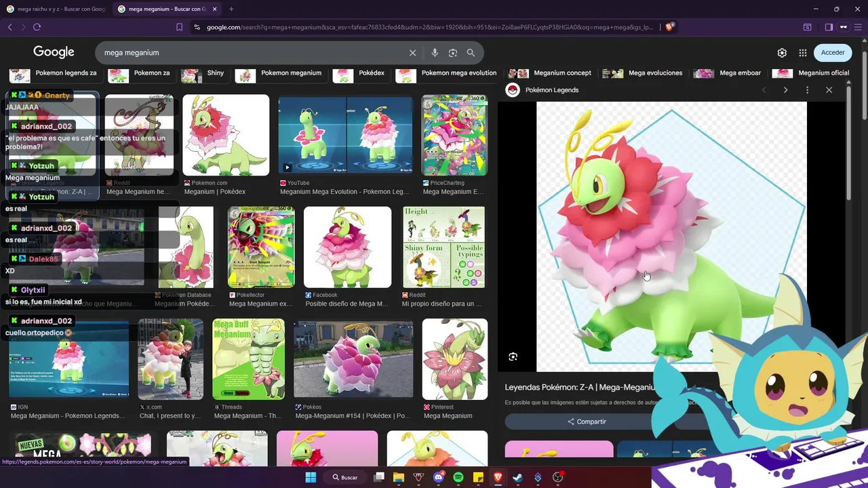Open File Explorer from the taskbar
868x488 pixels.
coord(399,477)
